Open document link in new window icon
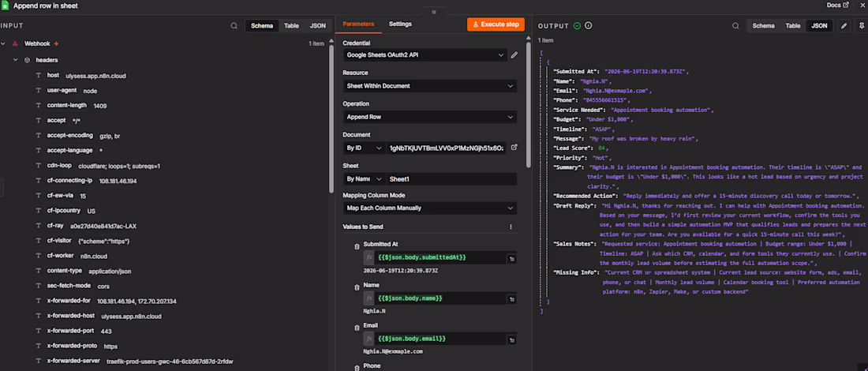This screenshot has height=371, width=868. 514,148
